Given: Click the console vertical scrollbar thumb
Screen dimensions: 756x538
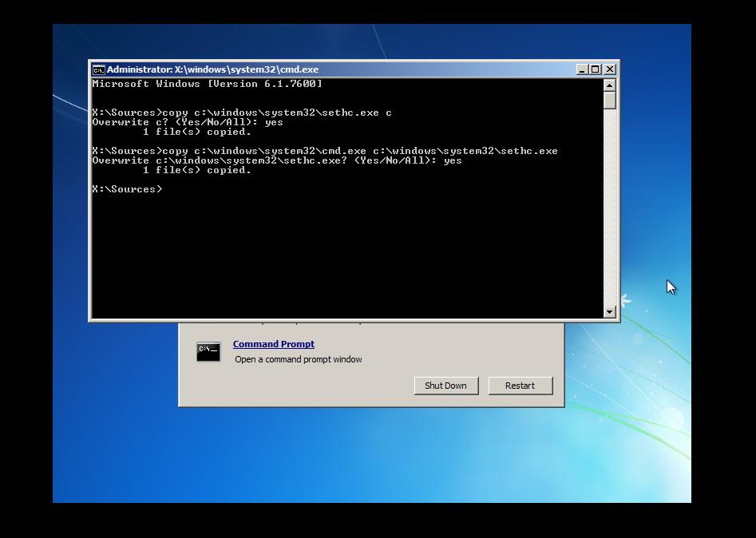Looking at the screenshot, I should [610, 100].
